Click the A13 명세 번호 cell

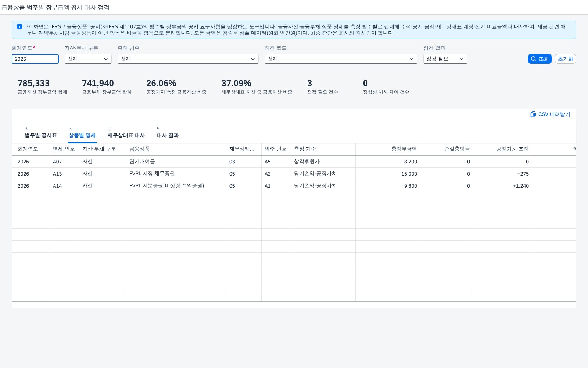tap(64, 174)
